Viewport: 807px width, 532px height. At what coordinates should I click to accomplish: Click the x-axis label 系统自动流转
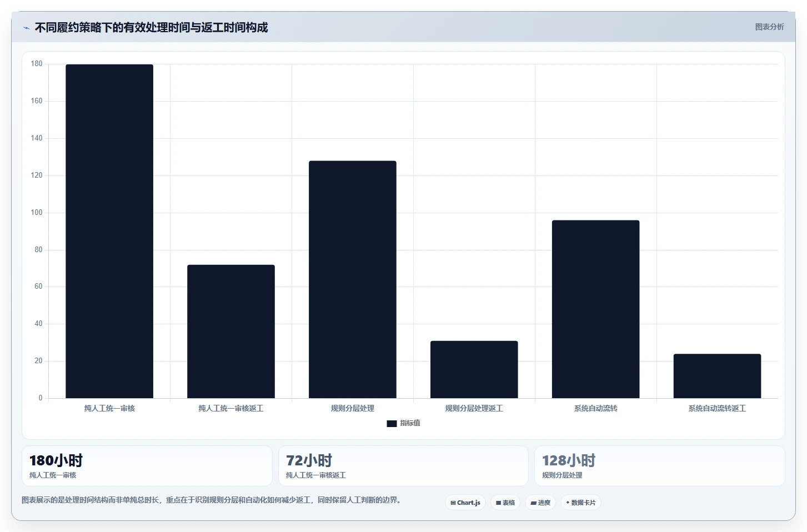click(596, 408)
